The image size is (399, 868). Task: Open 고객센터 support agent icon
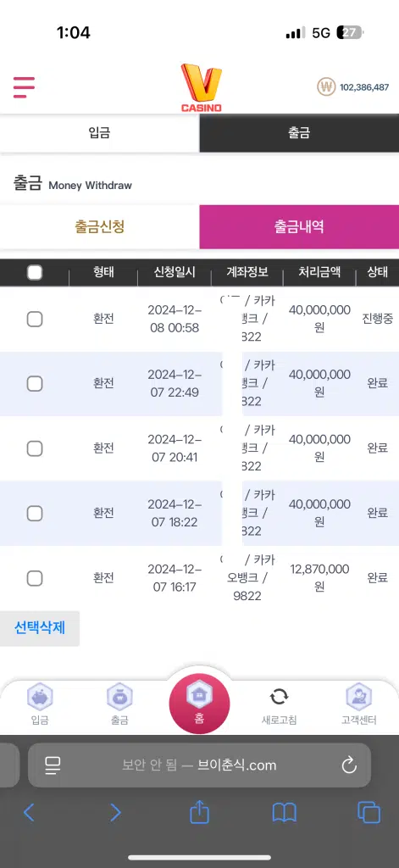(x=358, y=697)
